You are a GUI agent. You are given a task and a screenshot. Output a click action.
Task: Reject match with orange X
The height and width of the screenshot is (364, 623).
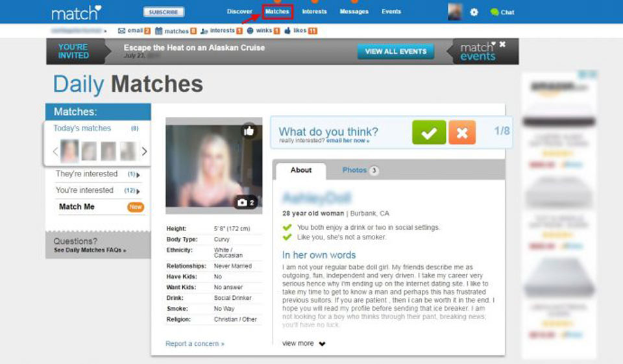tap(462, 132)
